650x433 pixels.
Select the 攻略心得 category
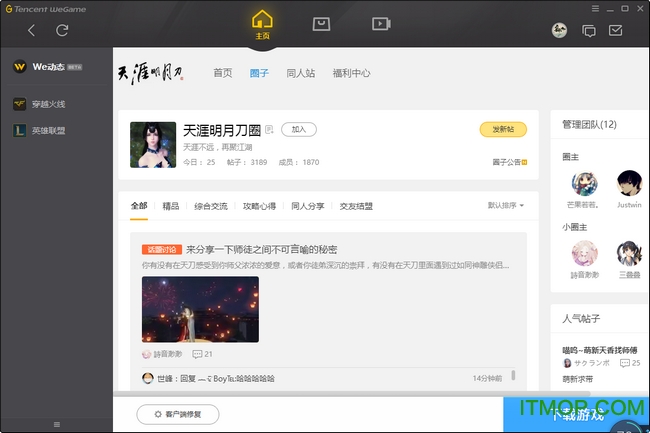point(259,206)
